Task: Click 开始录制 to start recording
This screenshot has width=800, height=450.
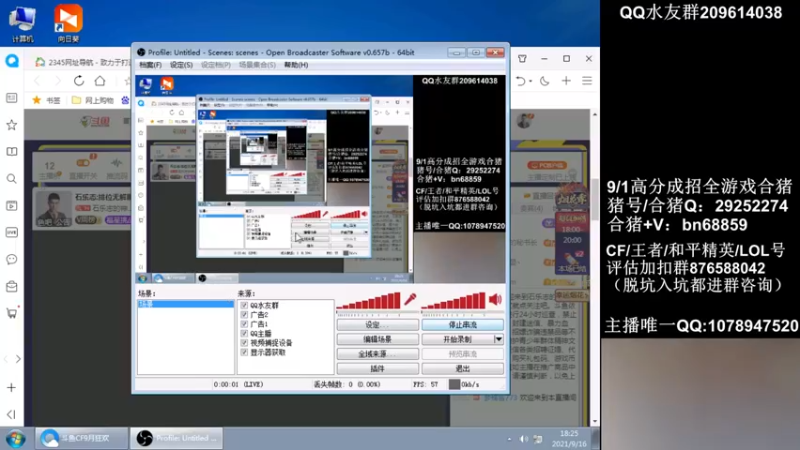Action: click(458, 339)
